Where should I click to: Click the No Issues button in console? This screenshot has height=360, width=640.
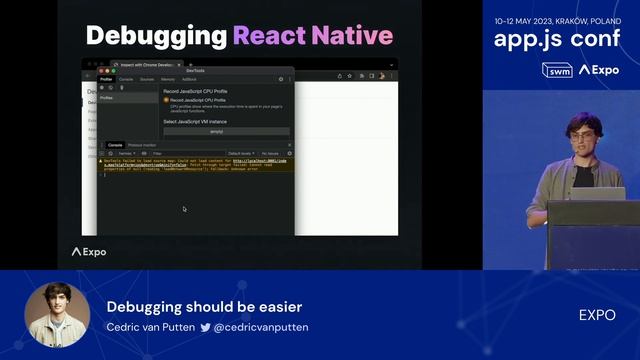[x=270, y=153]
